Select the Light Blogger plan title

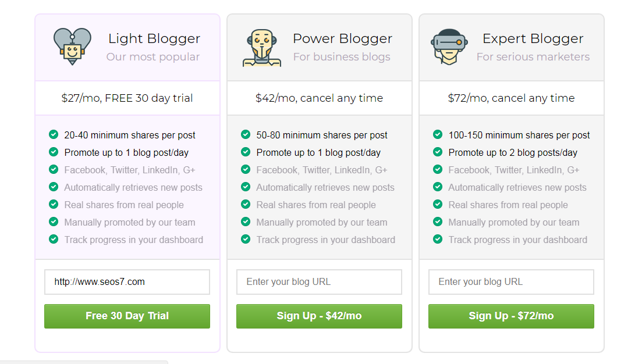[154, 39]
